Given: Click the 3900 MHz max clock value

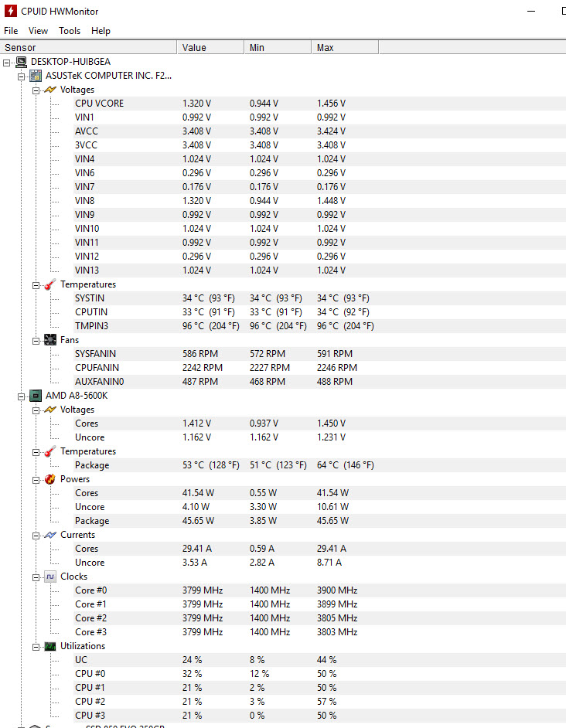Looking at the screenshot, I should coord(337,590).
